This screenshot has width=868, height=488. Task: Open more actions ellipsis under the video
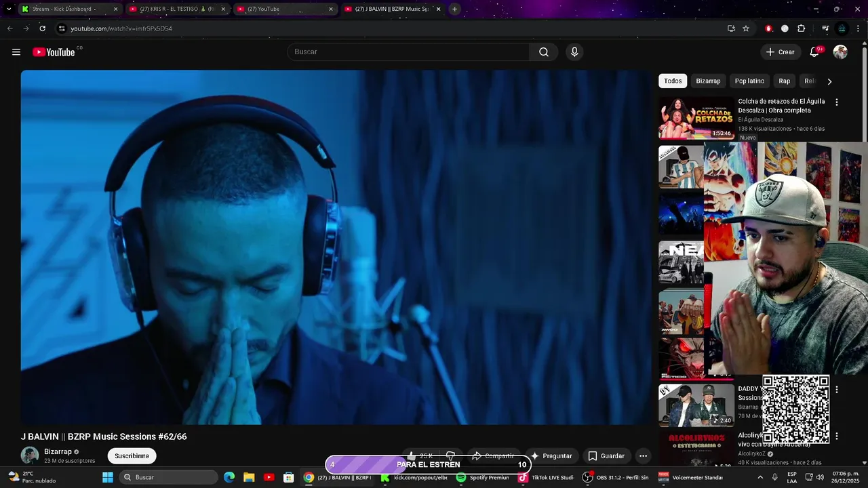click(x=643, y=456)
